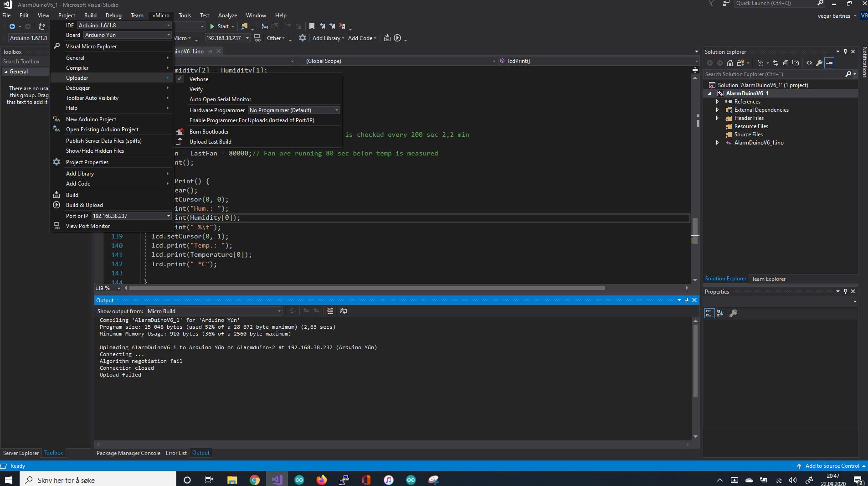This screenshot has height=486, width=868.
Task: Pin the Output window
Action: tap(687, 300)
